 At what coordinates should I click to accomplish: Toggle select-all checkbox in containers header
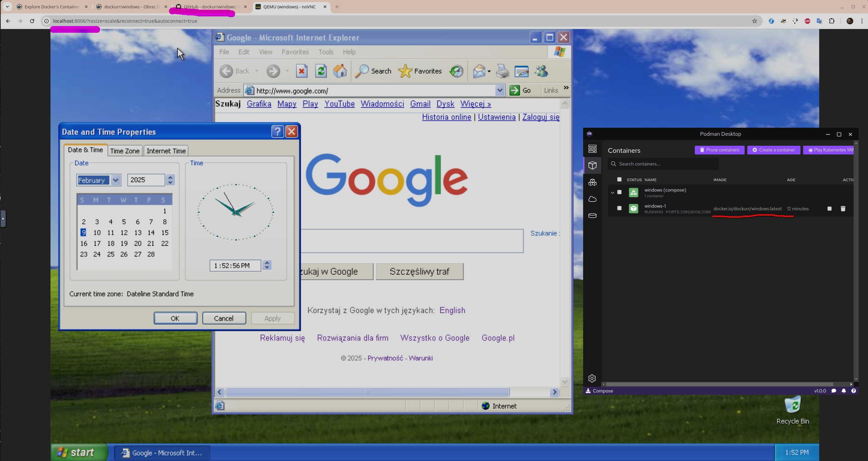click(619, 179)
